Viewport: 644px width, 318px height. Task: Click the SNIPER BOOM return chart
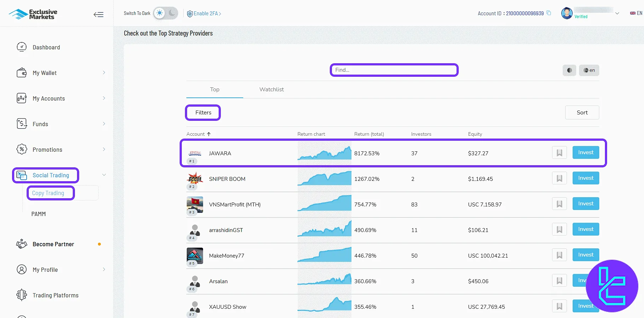[x=324, y=178]
